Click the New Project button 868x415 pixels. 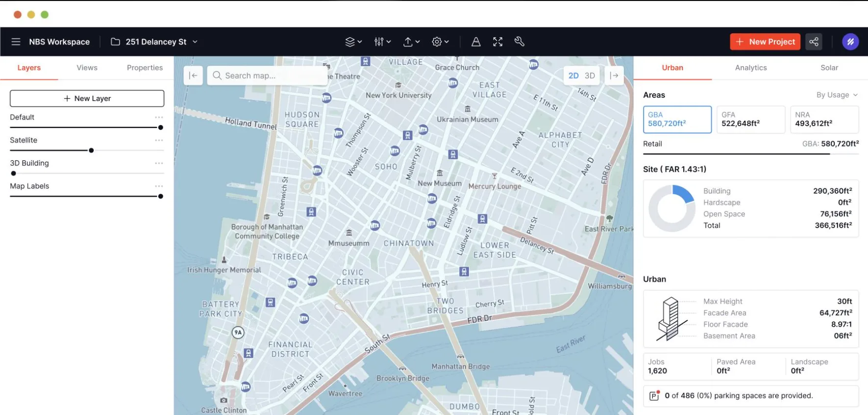[x=765, y=42]
